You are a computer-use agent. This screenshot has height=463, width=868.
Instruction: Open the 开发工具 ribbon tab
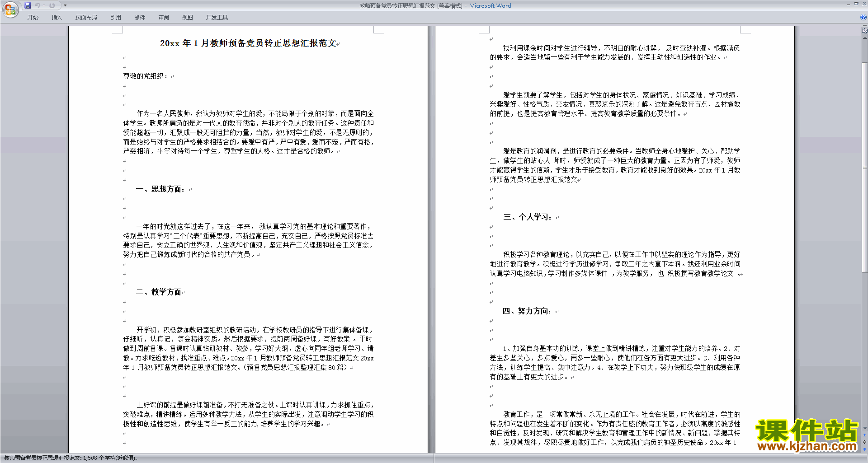217,18
